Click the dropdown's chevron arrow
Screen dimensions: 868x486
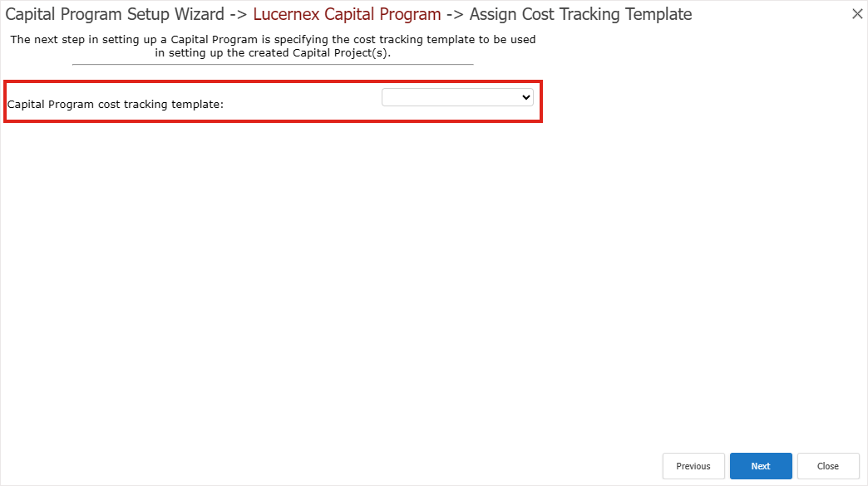tap(525, 98)
